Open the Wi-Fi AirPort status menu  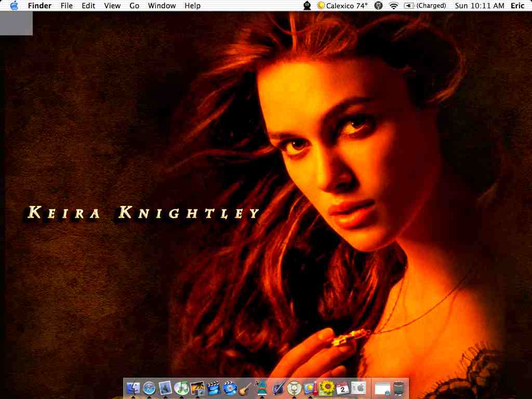point(394,6)
